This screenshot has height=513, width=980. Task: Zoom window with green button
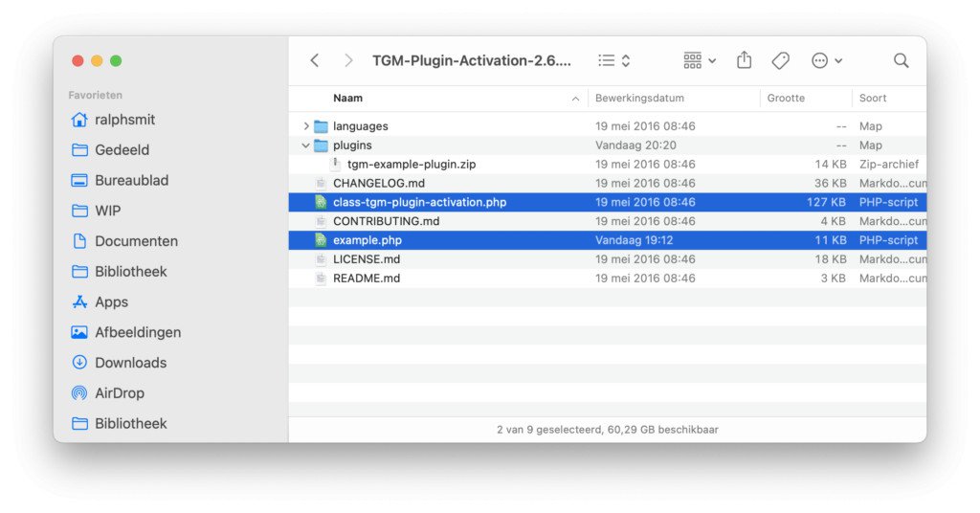(x=116, y=60)
